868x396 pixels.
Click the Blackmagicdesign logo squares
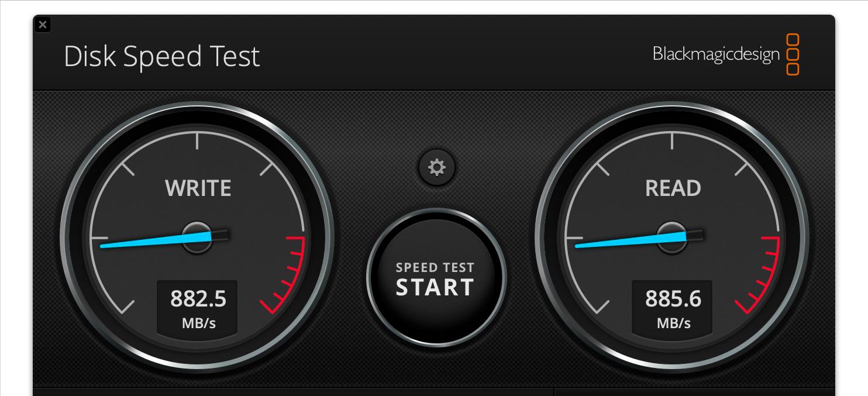(x=793, y=54)
